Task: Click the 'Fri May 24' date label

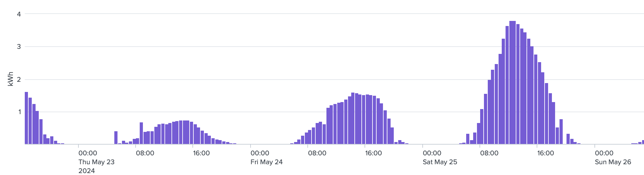Action: [x=266, y=162]
